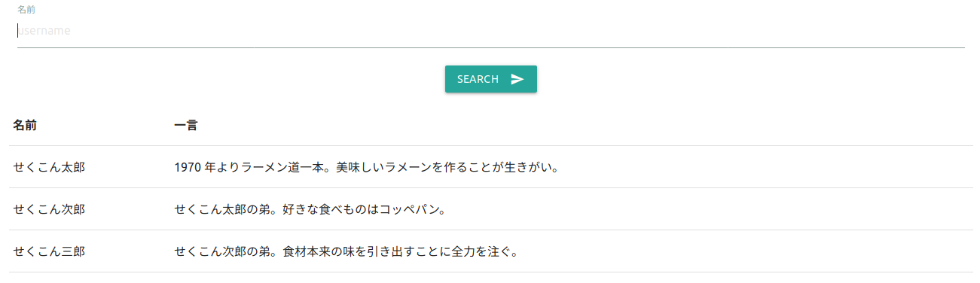Select the 一言 column header
Image resolution: width=980 pixels, height=283 pixels.
point(185,125)
